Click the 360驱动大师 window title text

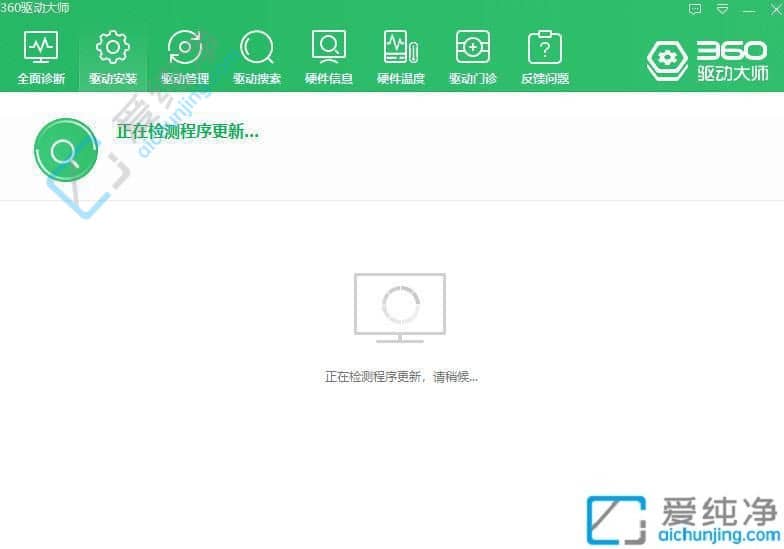point(34,8)
